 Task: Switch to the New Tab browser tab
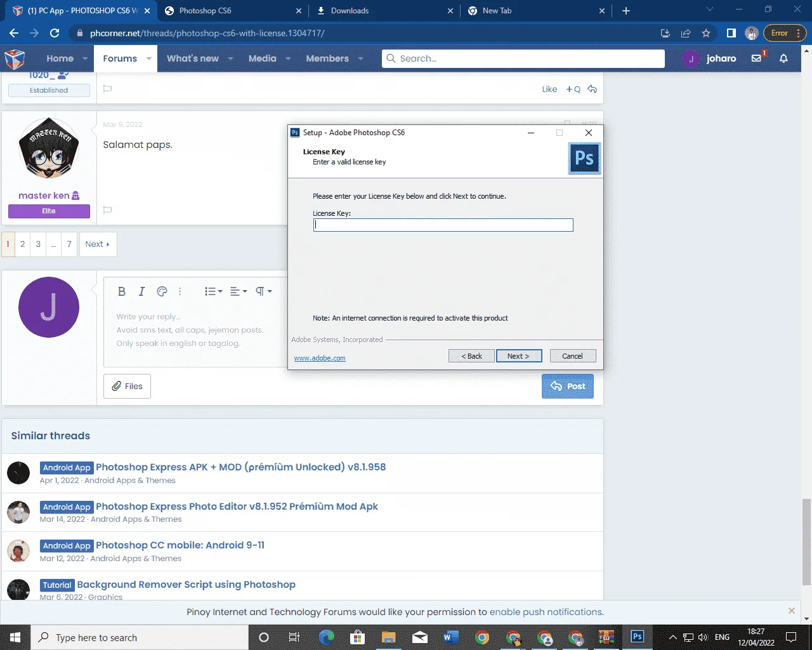[x=537, y=11]
